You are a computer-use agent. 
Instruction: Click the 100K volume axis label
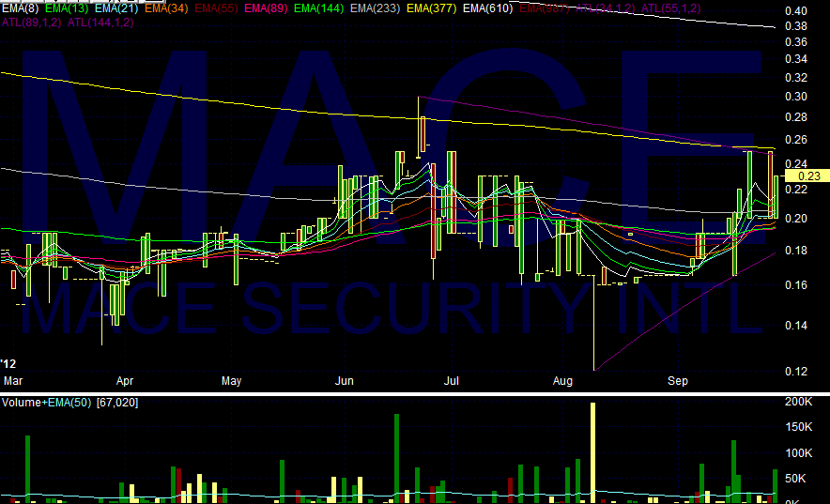798,453
